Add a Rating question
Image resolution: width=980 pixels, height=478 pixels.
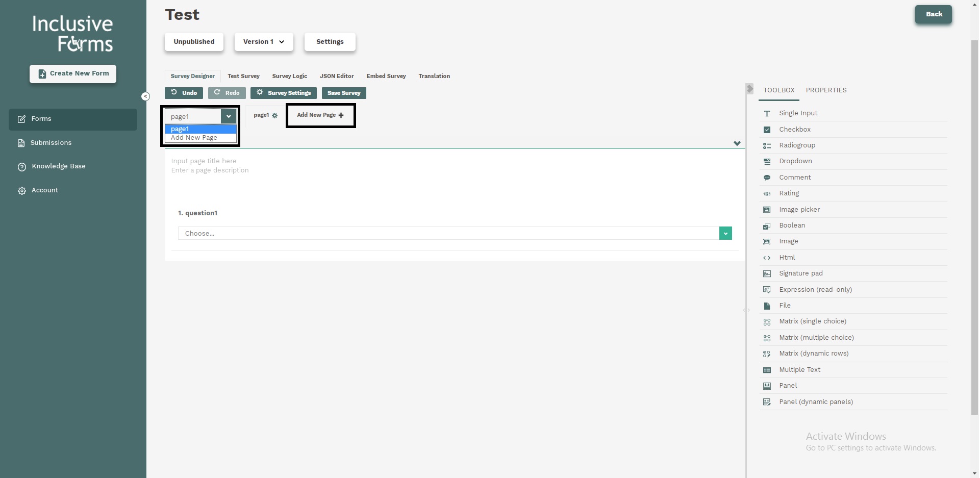[790, 193]
